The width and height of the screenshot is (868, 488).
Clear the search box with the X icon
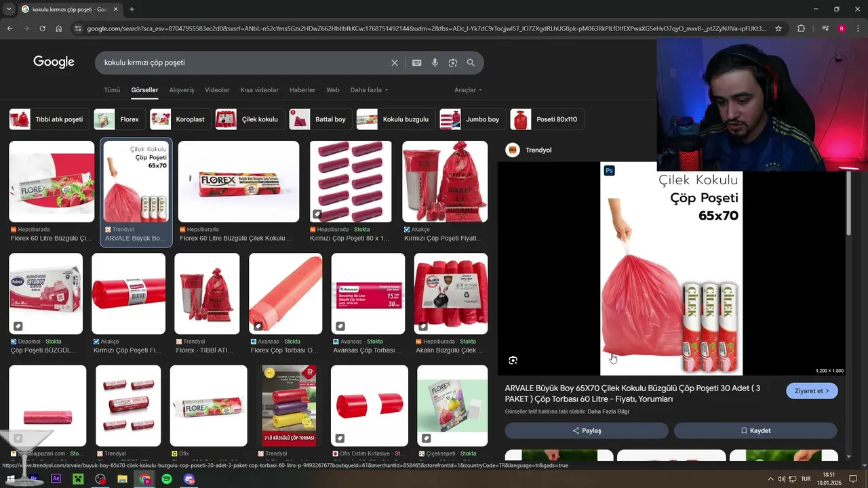tap(395, 63)
